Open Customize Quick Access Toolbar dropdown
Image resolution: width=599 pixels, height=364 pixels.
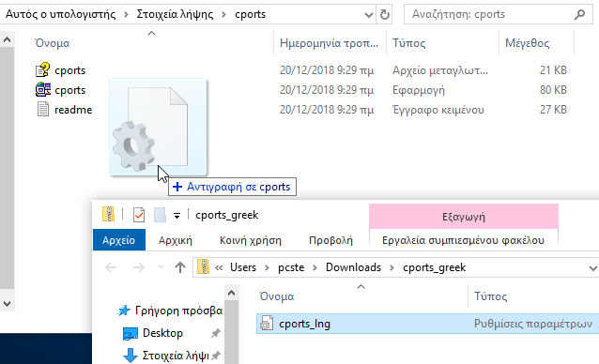tap(177, 216)
